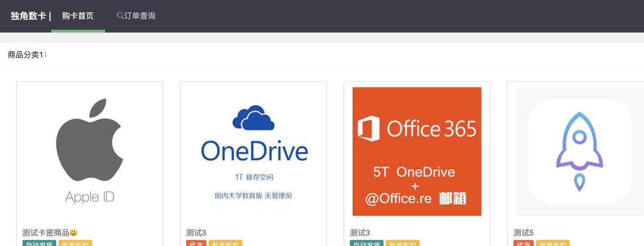Open the 订单查询 order lookup page
Image resolution: width=644 pixels, height=246 pixels.
click(x=136, y=16)
